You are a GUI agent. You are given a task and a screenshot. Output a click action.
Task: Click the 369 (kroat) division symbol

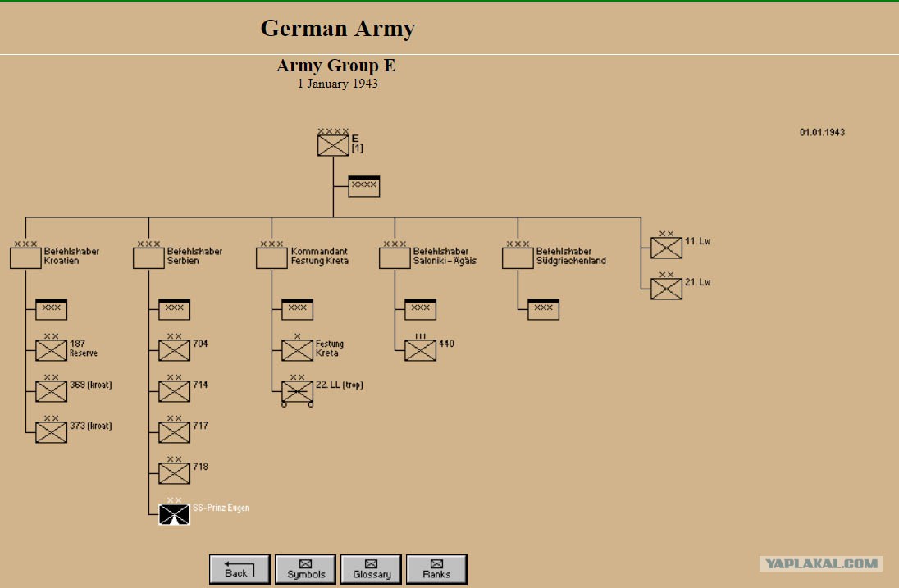tap(52, 391)
